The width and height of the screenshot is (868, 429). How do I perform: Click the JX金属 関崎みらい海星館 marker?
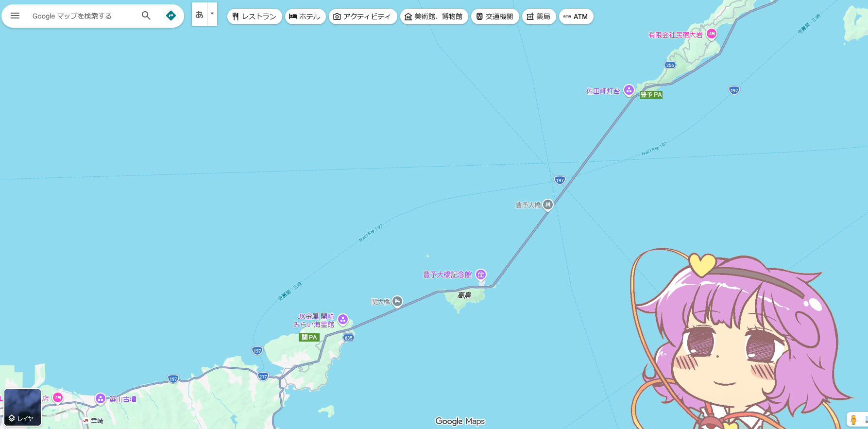tap(343, 319)
